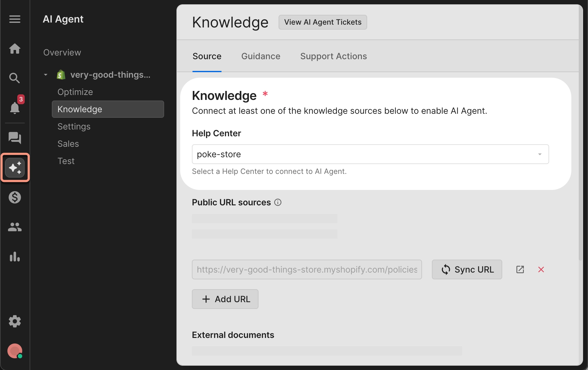Open reports with the bar chart icon
The image size is (588, 370).
[x=15, y=257]
